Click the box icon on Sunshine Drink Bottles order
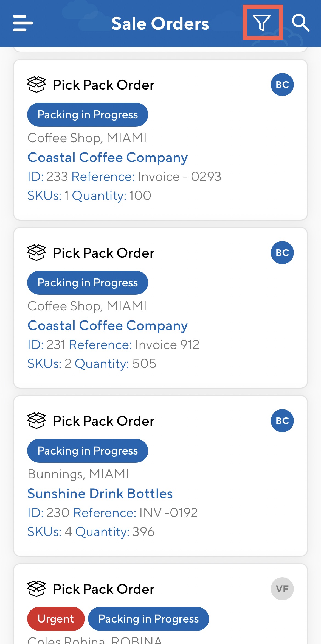 coord(36,420)
